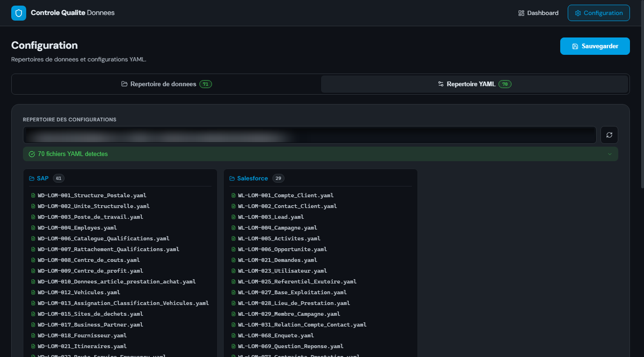Image resolution: width=644 pixels, height=357 pixels.
Task: Select WL-LOM-031_Relation_Compte_Contact.yaml file name
Action: (302, 325)
